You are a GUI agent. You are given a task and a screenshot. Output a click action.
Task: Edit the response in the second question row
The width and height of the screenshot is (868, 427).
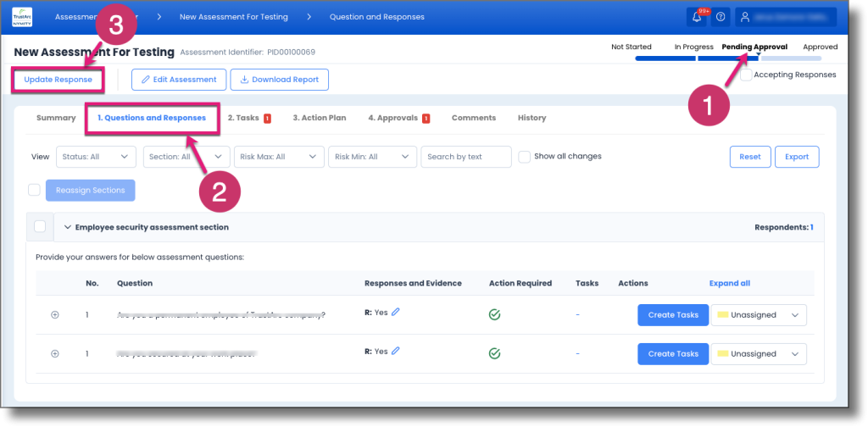point(395,351)
